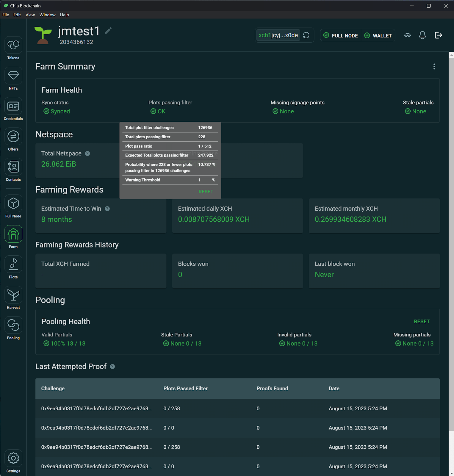Generate new wallet address with refresh icon
This screenshot has height=476, width=454.
coord(306,35)
